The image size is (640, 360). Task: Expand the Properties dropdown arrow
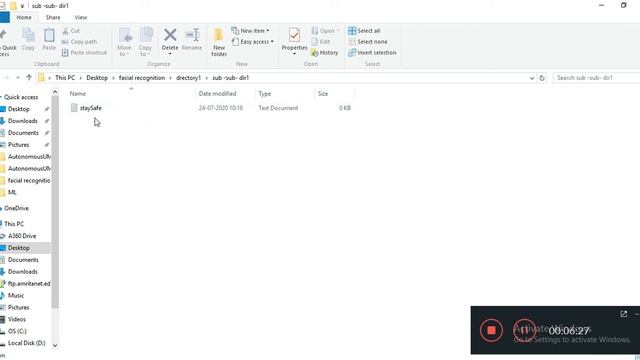(294, 54)
